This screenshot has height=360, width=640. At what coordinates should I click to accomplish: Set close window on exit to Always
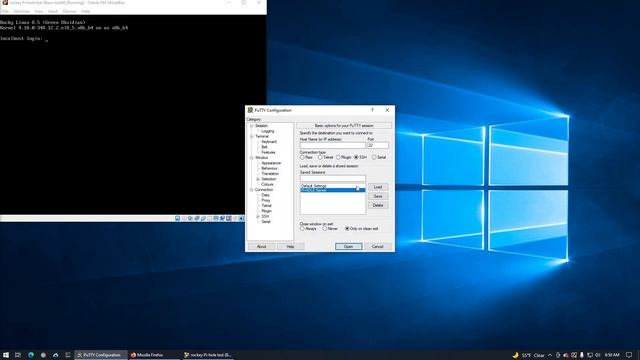(x=308, y=229)
